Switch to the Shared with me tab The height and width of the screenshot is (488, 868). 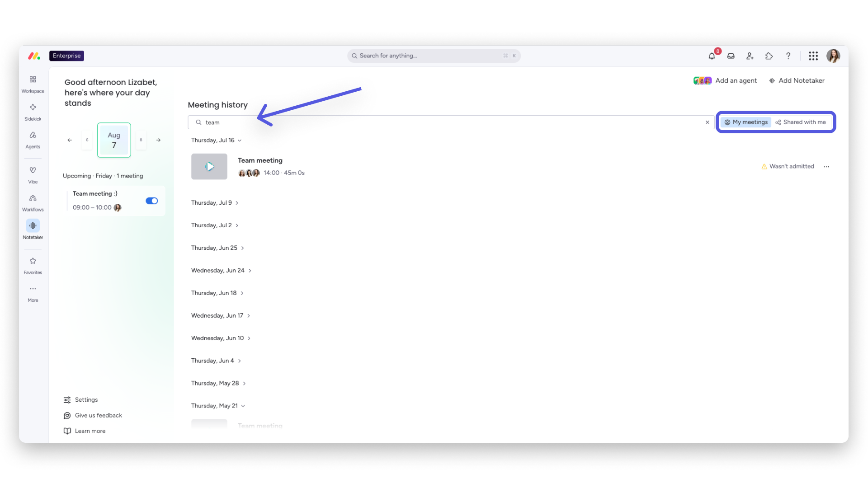pyautogui.click(x=801, y=122)
